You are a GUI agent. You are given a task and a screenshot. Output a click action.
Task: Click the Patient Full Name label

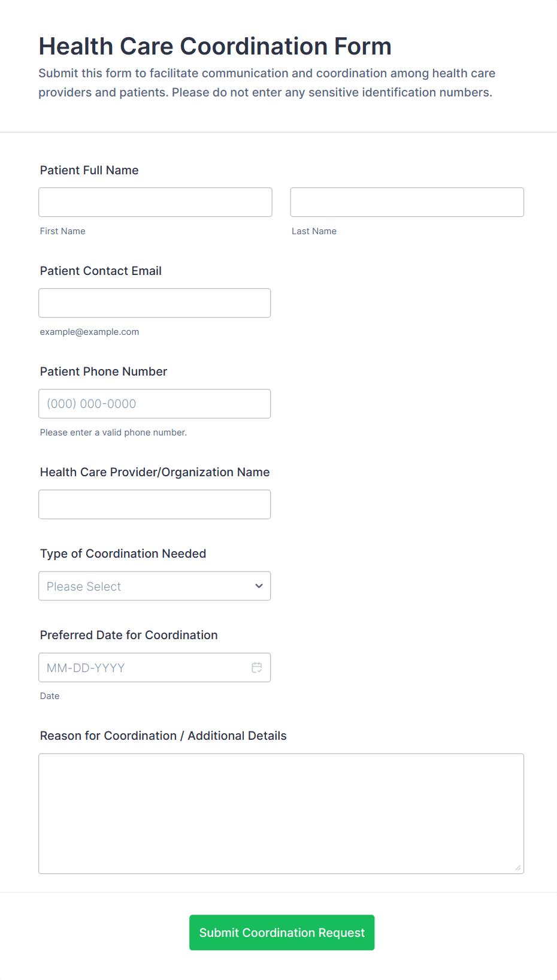click(89, 170)
